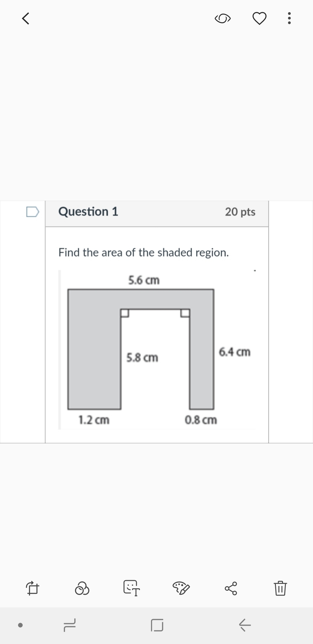Open recent apps navigation button
This screenshot has height=644, width=313.
(x=69, y=625)
